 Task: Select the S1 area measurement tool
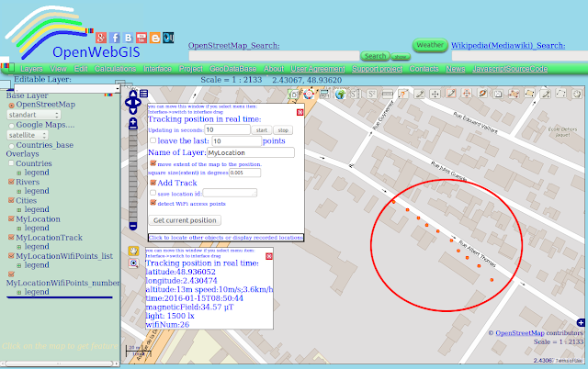(356, 94)
